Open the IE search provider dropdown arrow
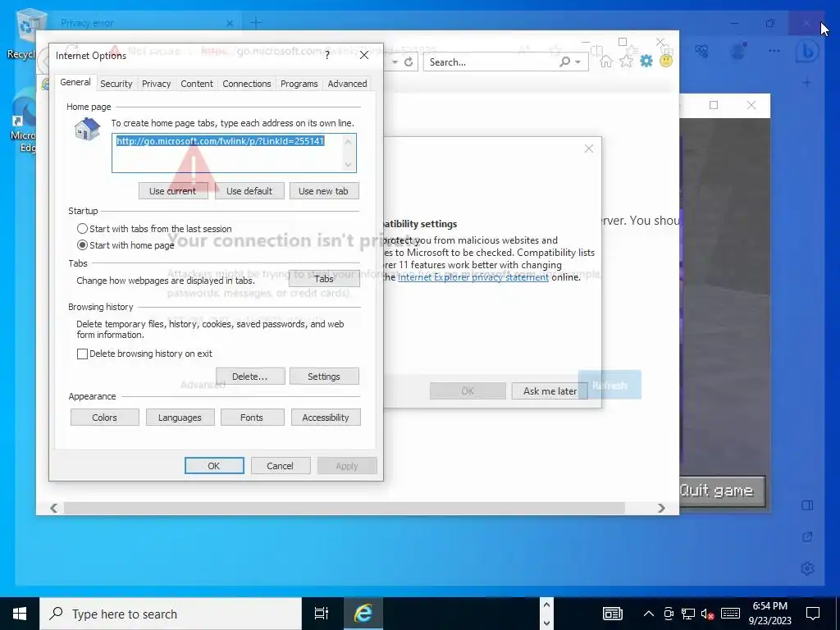This screenshot has width=840, height=630. [x=577, y=62]
